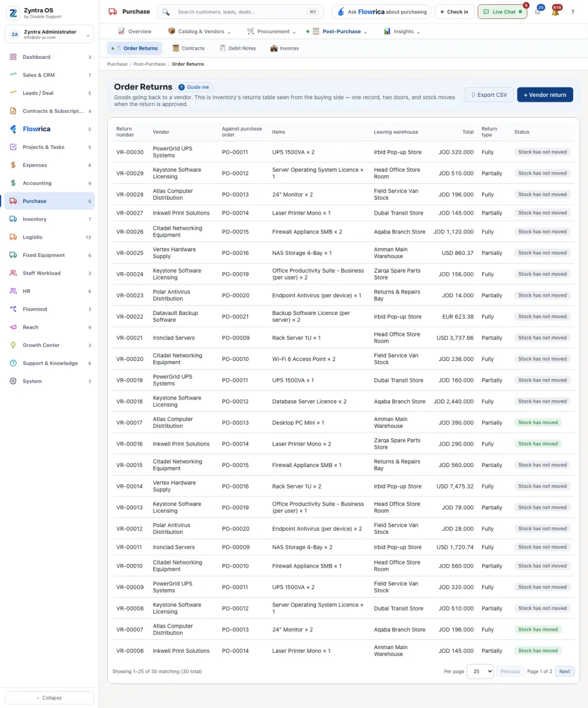
Task: Click the Purchase breadcrumb link
Action: point(118,64)
